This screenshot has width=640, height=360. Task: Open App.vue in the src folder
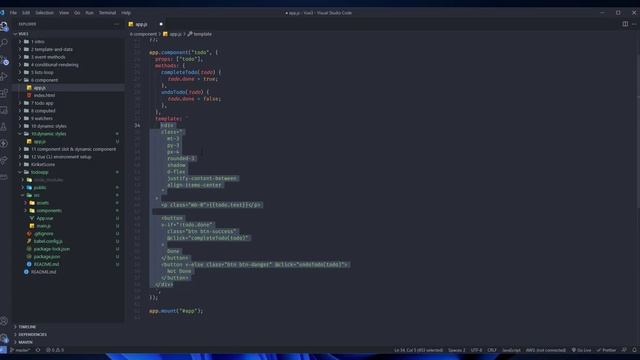pyautogui.click(x=68, y=218)
